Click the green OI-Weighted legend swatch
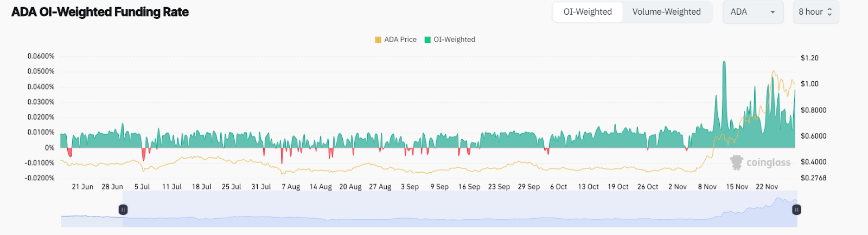Image resolution: width=868 pixels, height=235 pixels. click(x=427, y=40)
